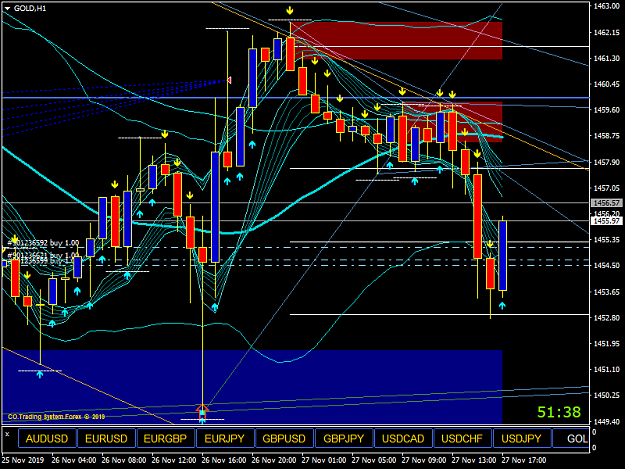
Task: Click the 1452.80 price scale value
Action: (607, 318)
